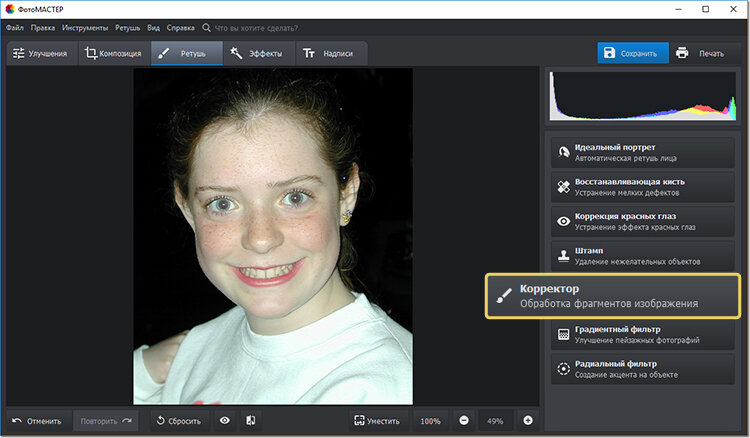Set zoom to 100% button
The height and width of the screenshot is (438, 750).
[430, 421]
